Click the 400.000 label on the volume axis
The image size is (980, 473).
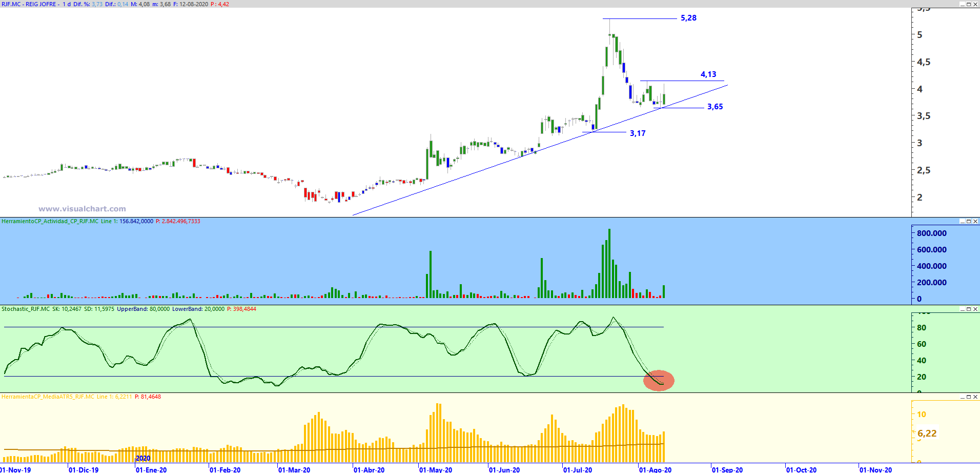[x=932, y=266]
